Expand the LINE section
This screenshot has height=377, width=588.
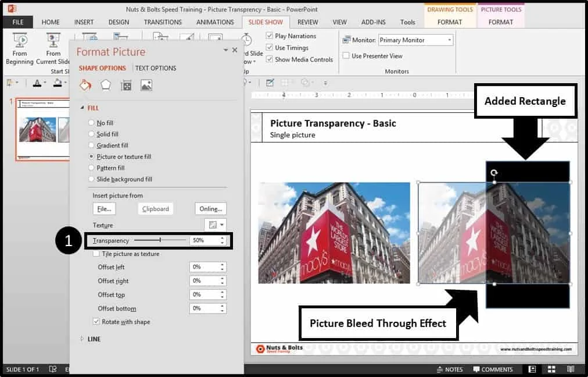82,339
